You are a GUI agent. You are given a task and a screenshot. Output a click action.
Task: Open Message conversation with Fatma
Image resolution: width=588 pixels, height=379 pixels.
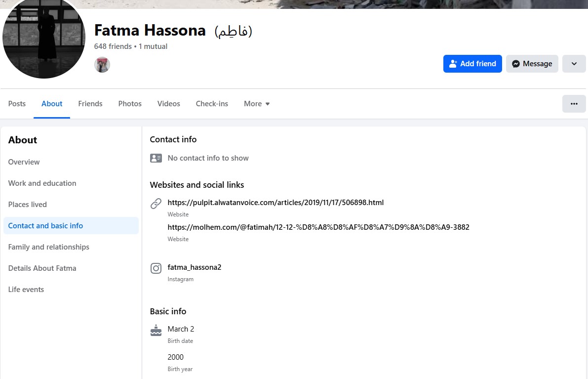pos(532,64)
